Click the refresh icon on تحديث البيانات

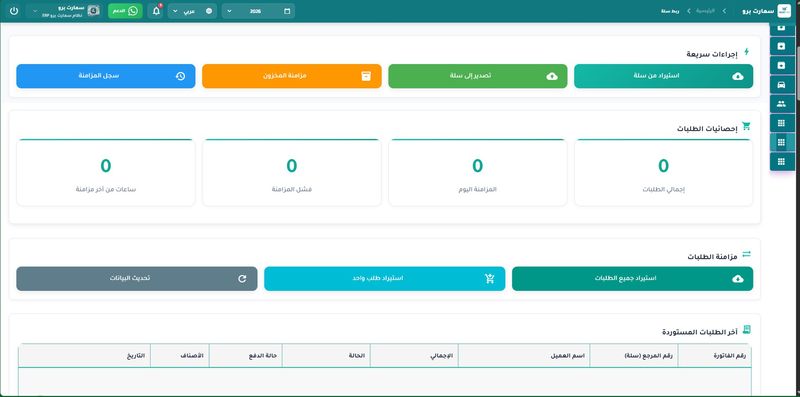point(242,279)
